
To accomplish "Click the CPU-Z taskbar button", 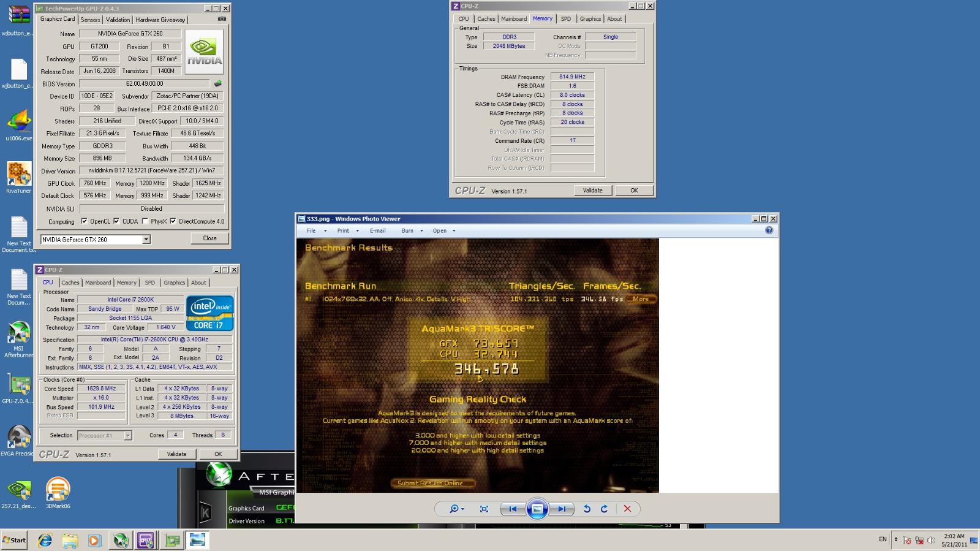I will [146, 540].
